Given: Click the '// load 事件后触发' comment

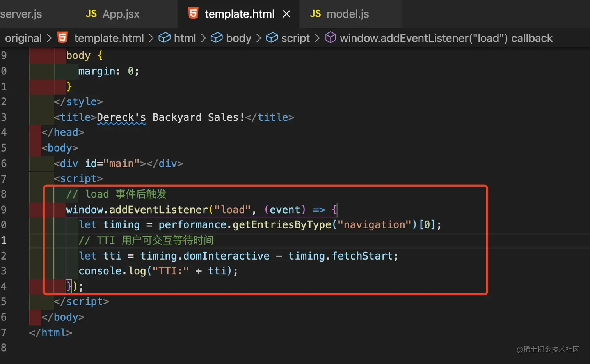Looking at the screenshot, I should coord(116,194).
